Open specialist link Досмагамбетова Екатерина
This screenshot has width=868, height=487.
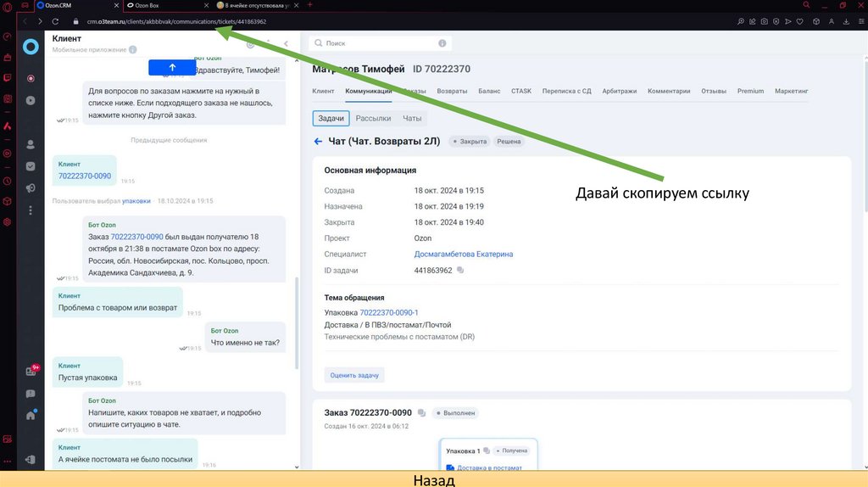(464, 254)
